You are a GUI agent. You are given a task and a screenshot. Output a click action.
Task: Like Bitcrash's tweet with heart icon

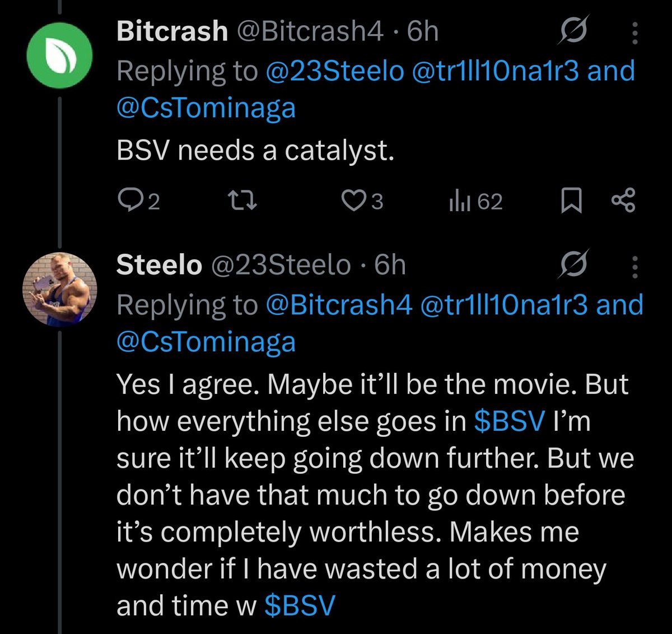(x=353, y=201)
